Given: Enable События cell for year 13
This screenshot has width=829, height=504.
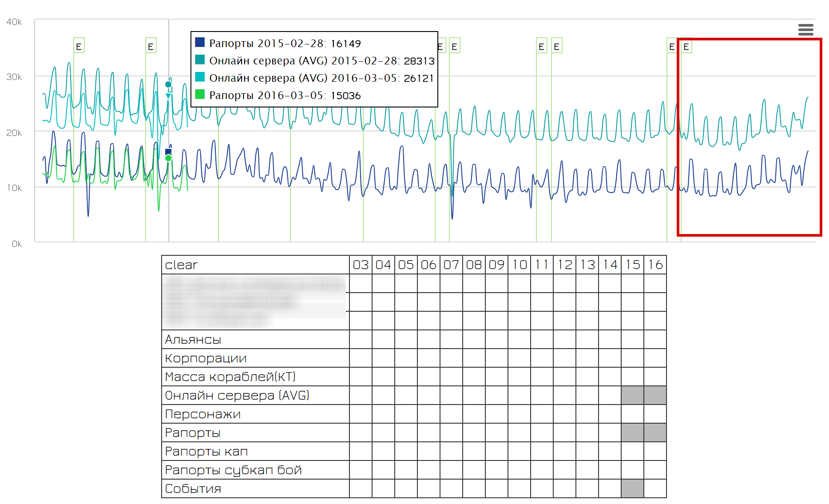Looking at the screenshot, I should tap(587, 488).
